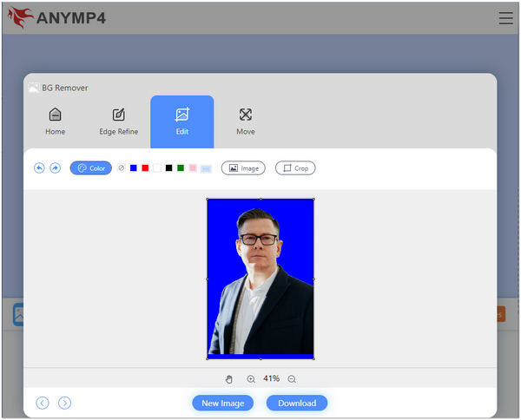Open more colors picker swatch
Image resolution: width=521 pixels, height=420 pixels.
tap(206, 168)
